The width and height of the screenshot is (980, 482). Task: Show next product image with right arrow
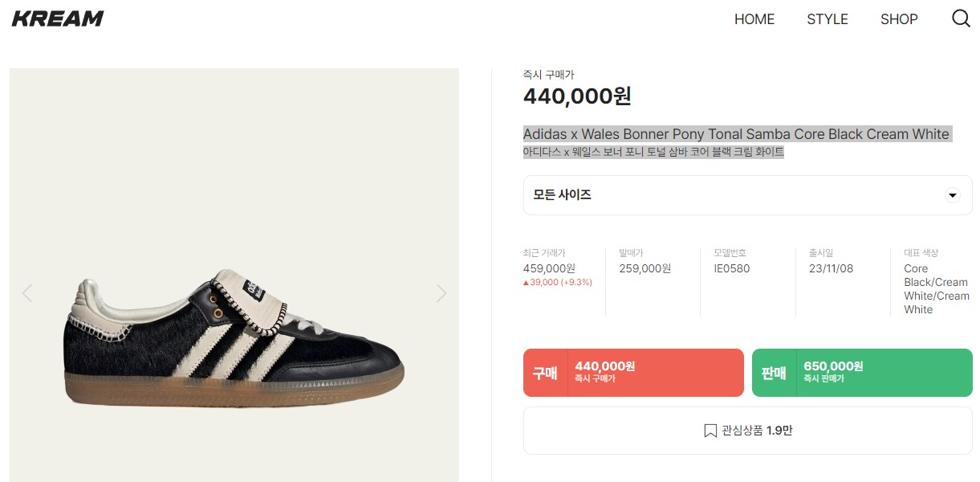click(x=441, y=293)
